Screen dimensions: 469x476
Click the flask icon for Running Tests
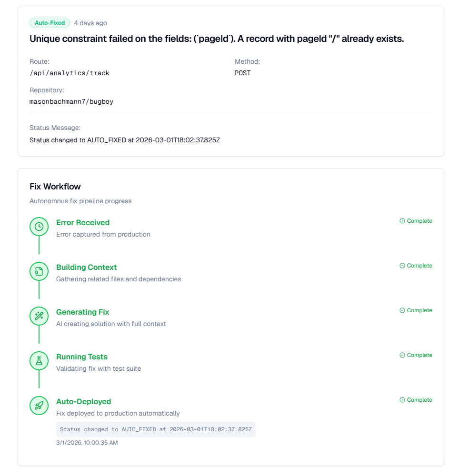[x=39, y=361]
